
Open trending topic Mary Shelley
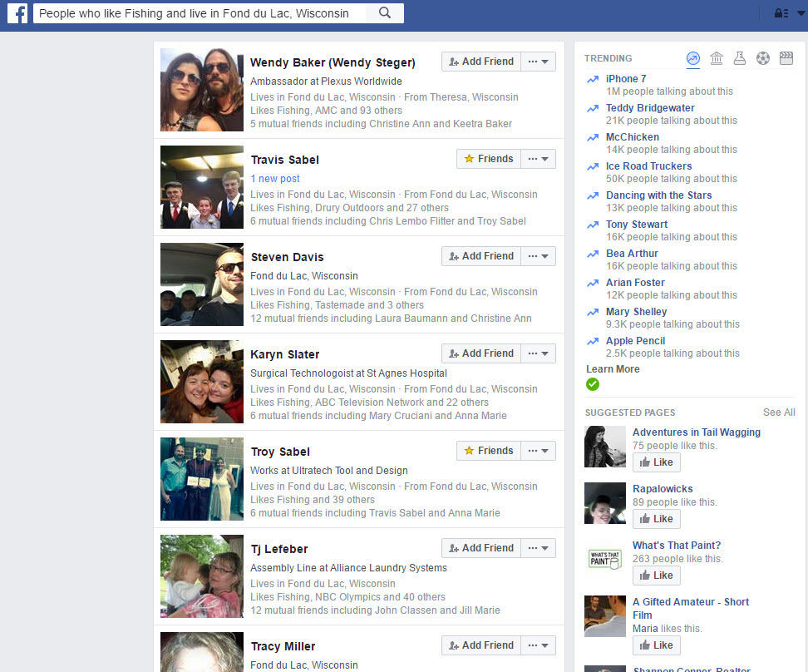tap(637, 312)
